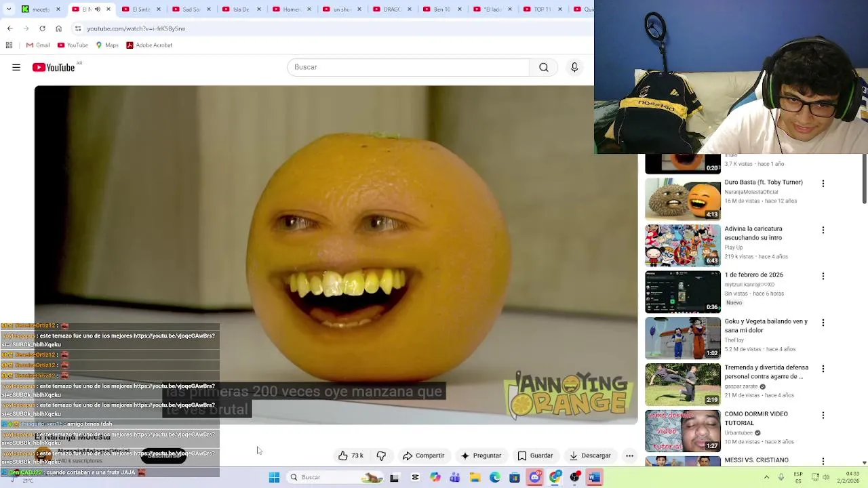Switch to the 'Homer' tab

(291, 9)
